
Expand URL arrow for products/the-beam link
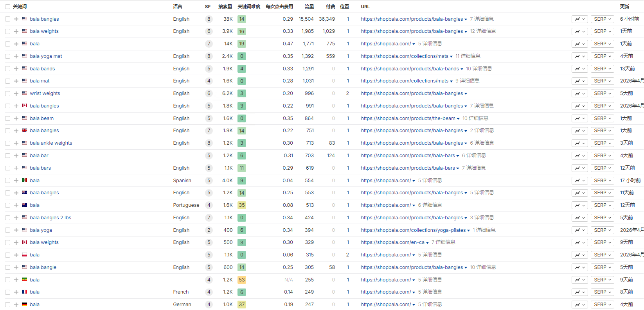pos(458,119)
